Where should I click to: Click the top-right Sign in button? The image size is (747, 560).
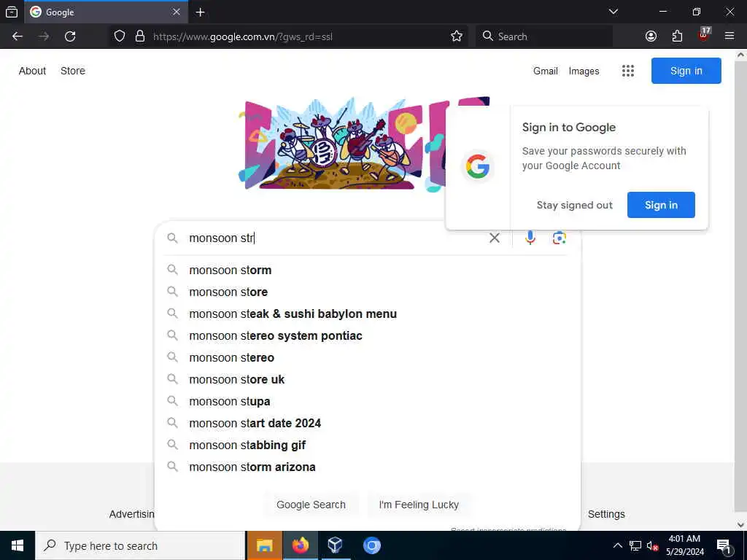click(686, 71)
